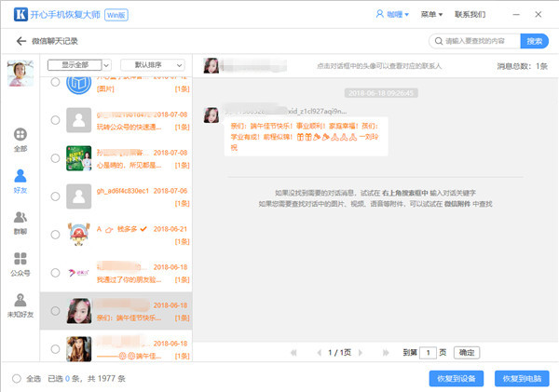Click the sender avatar beside the message
559x392 pixels.
[211, 115]
